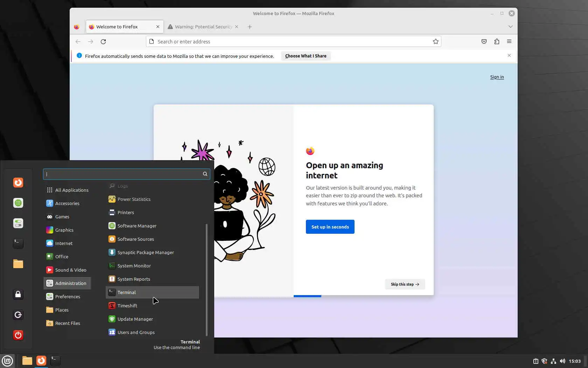Click the search magnifier in the menu search box
Image resolution: width=588 pixels, height=368 pixels.
pos(205,174)
